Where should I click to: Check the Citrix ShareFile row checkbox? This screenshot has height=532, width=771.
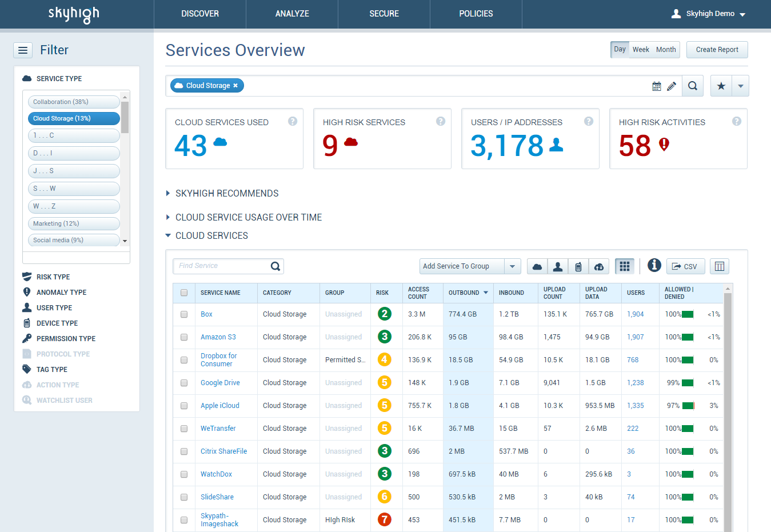tap(184, 451)
